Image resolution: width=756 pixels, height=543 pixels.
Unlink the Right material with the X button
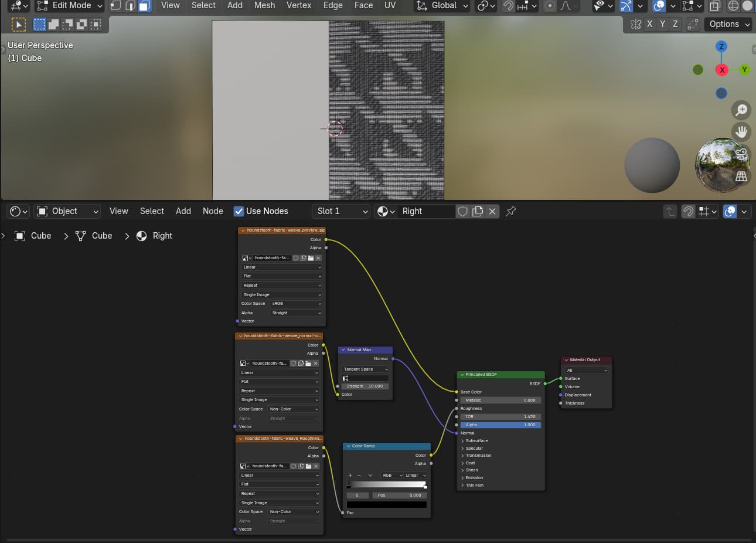[x=492, y=211]
